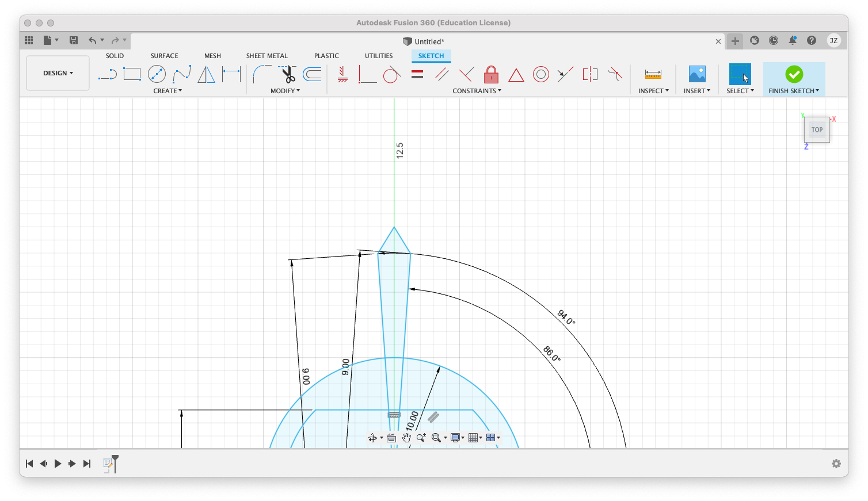Open the JZ user profile menu

click(x=833, y=40)
